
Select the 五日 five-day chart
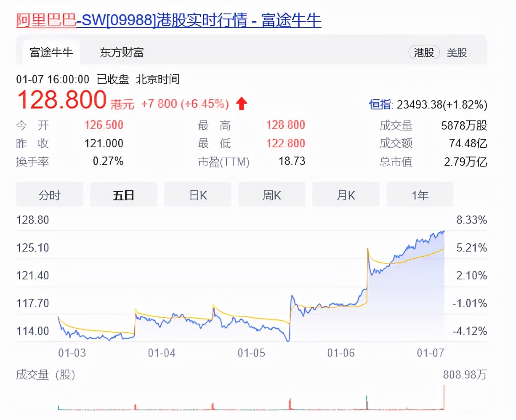point(124,195)
